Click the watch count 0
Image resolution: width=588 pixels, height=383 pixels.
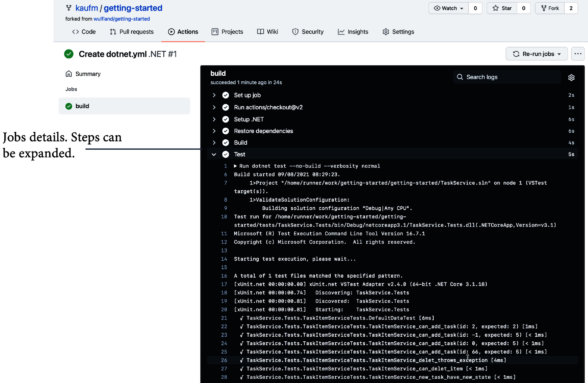coord(475,8)
